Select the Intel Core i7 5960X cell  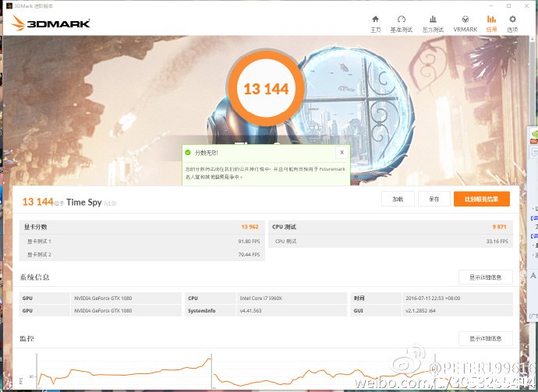(292, 298)
